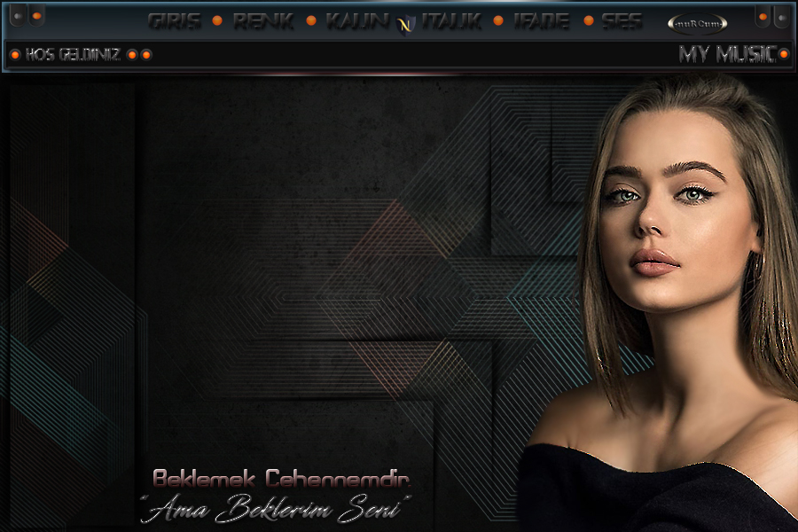Open the RENK color menu
This screenshot has width=798, height=532.
pos(263,22)
